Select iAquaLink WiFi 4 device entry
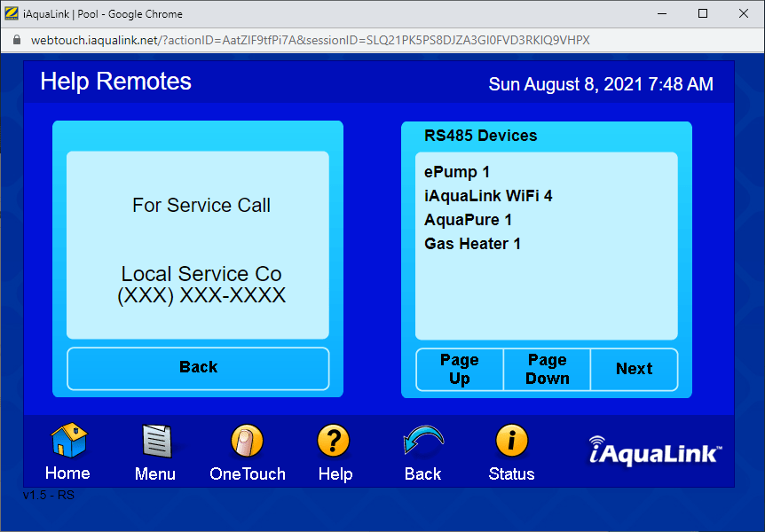 [x=488, y=196]
